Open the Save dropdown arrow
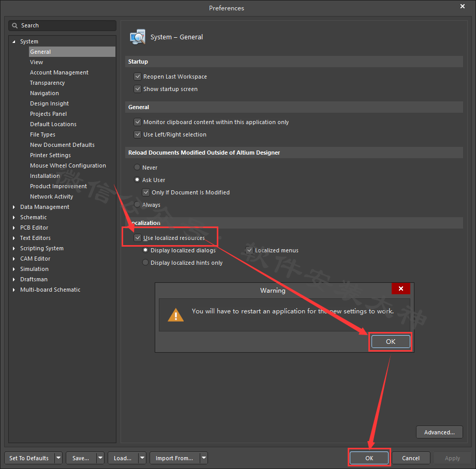The width and height of the screenshot is (476, 469). [x=100, y=458]
